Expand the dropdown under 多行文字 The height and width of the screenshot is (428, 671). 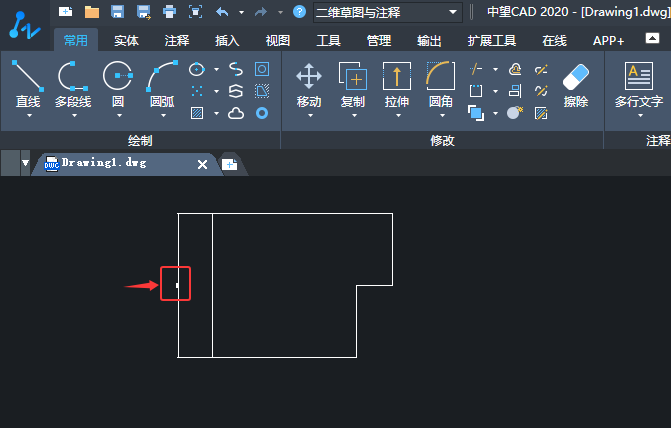coord(640,116)
